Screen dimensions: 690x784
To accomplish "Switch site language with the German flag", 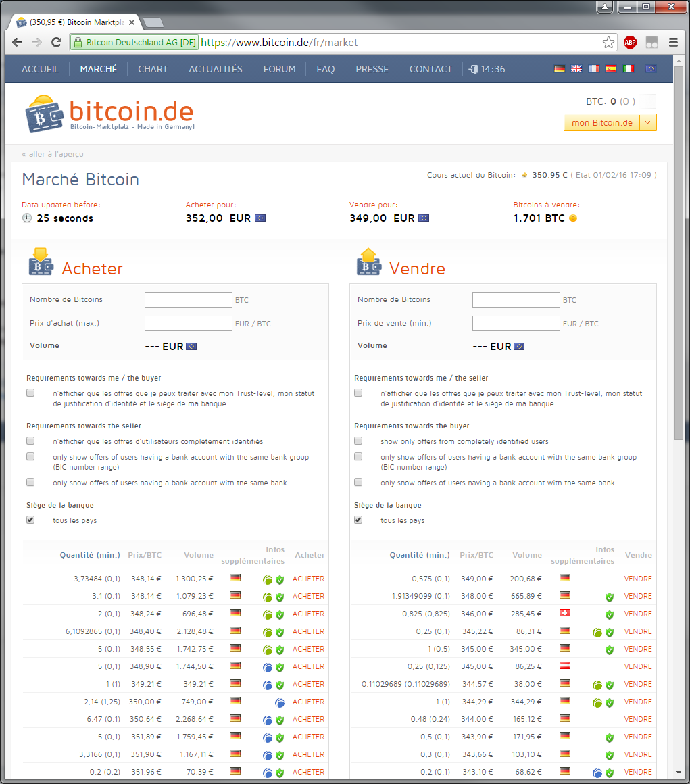I will coord(559,69).
